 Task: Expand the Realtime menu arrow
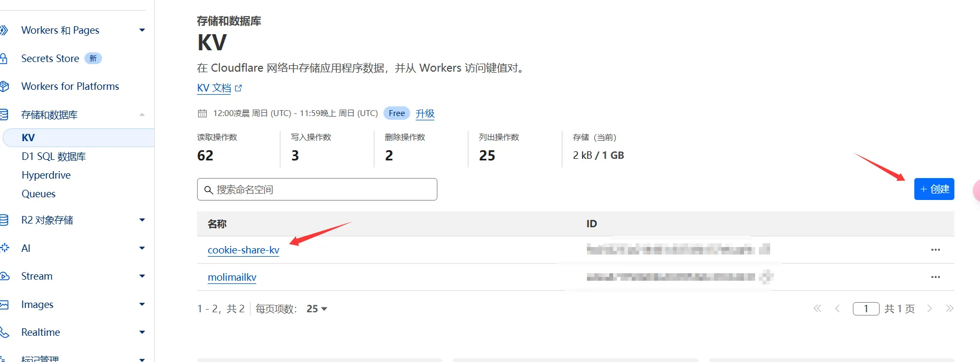click(x=142, y=332)
